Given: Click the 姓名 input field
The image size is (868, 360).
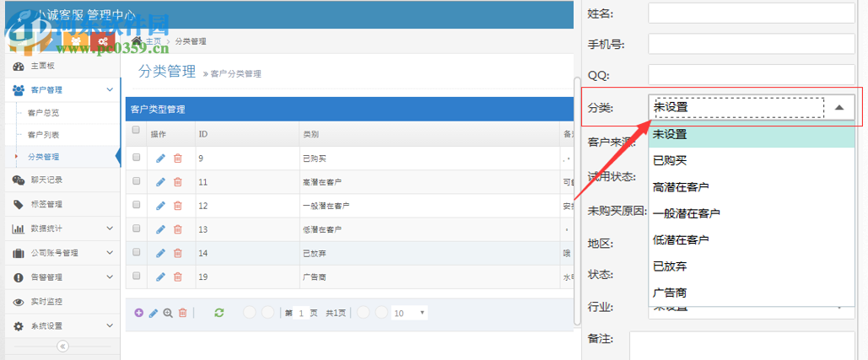Looking at the screenshot, I should (x=752, y=13).
